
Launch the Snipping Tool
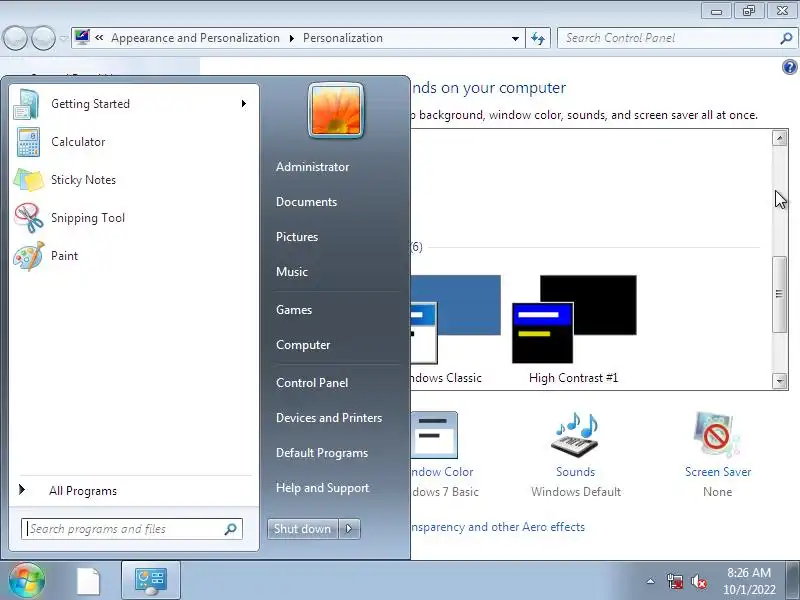point(133,218)
